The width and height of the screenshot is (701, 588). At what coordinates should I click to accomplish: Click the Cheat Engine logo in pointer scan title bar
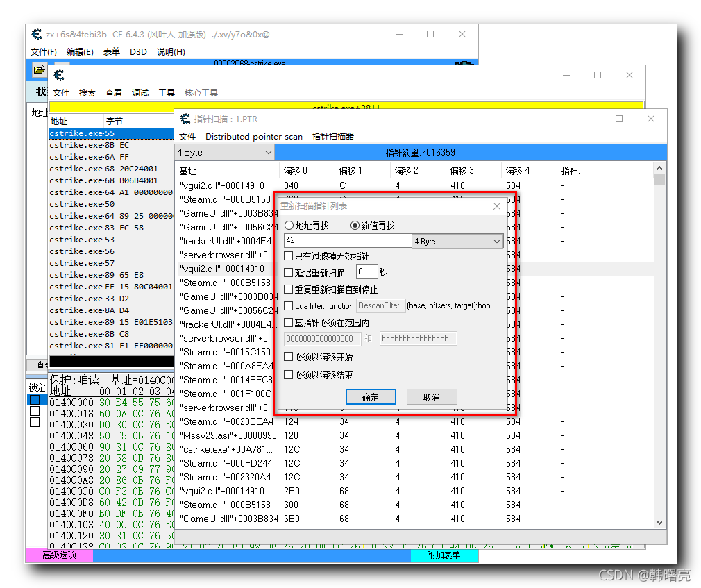pyautogui.click(x=185, y=119)
